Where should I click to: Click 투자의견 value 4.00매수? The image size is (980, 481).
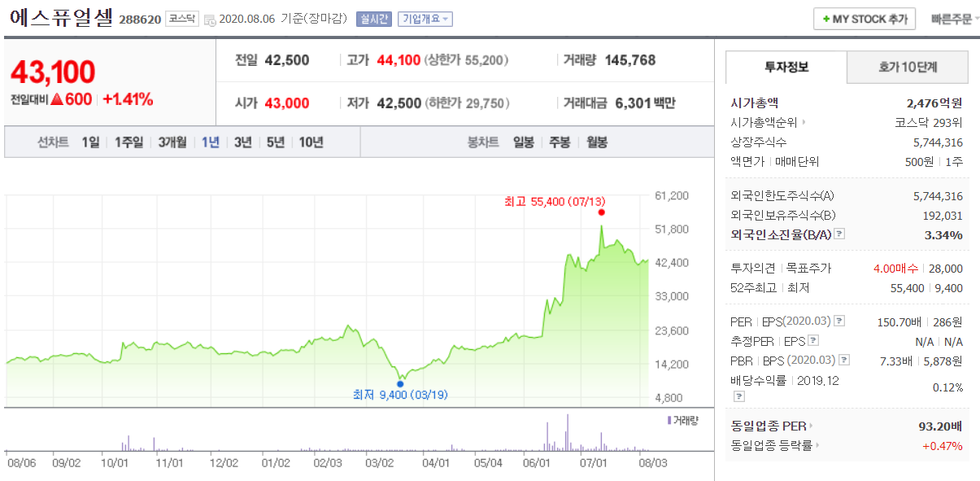[x=895, y=269]
